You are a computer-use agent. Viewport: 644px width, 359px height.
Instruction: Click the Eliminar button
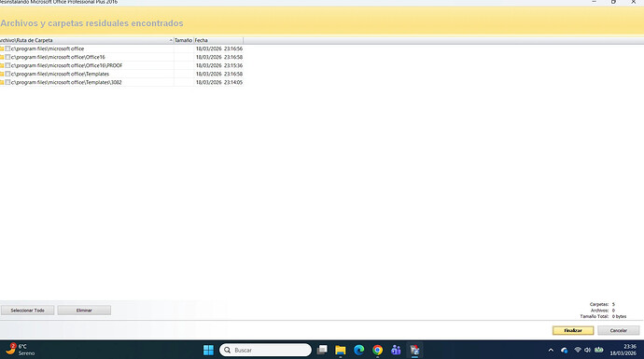[84, 311]
